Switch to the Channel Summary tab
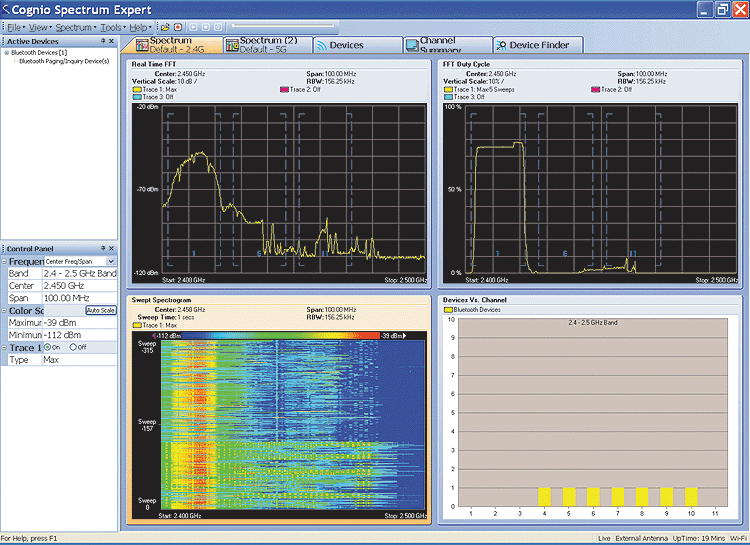This screenshot has width=750, height=545. [x=448, y=45]
